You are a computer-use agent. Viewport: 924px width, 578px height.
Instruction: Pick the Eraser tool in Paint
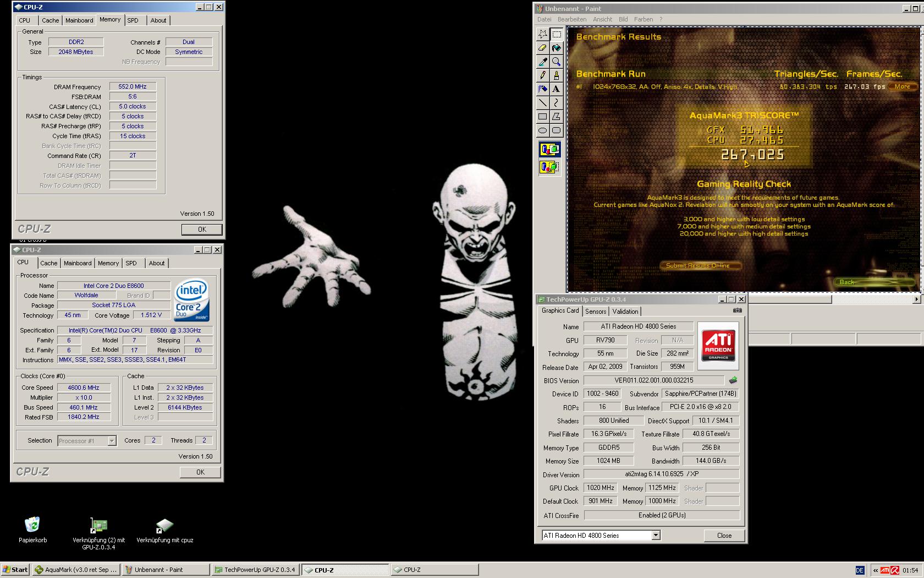pos(542,48)
